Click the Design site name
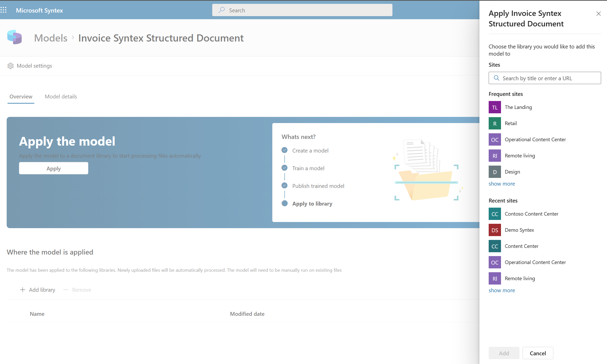This screenshot has width=607, height=364. [x=512, y=172]
